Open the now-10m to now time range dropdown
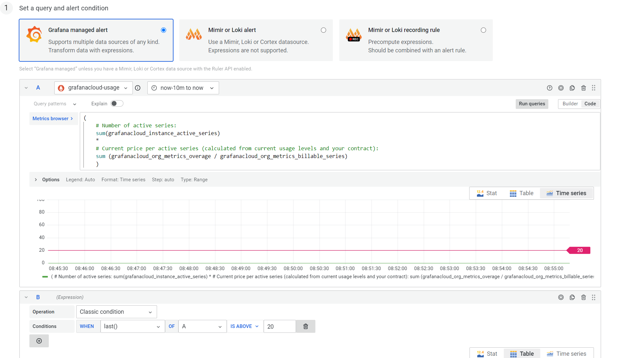 click(183, 88)
